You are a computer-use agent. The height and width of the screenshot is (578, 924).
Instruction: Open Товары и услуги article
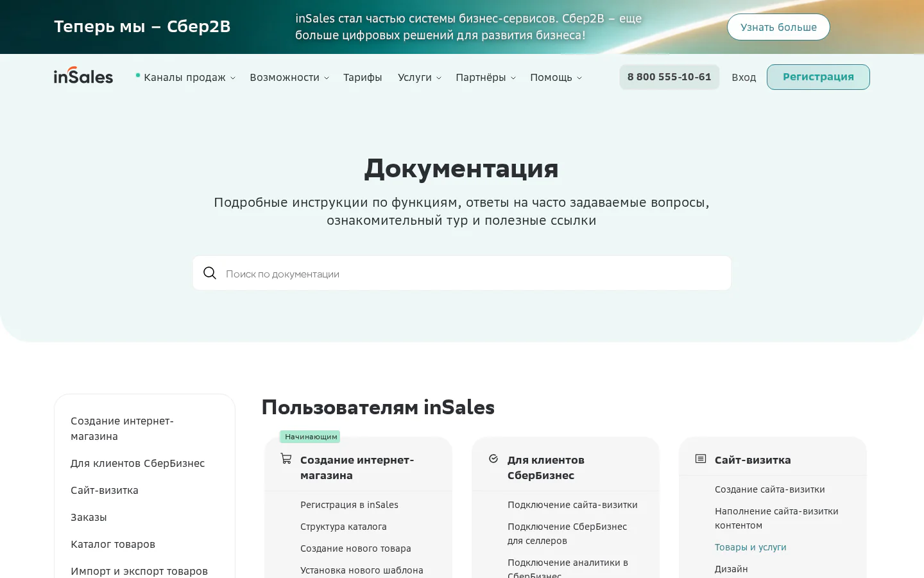751,547
